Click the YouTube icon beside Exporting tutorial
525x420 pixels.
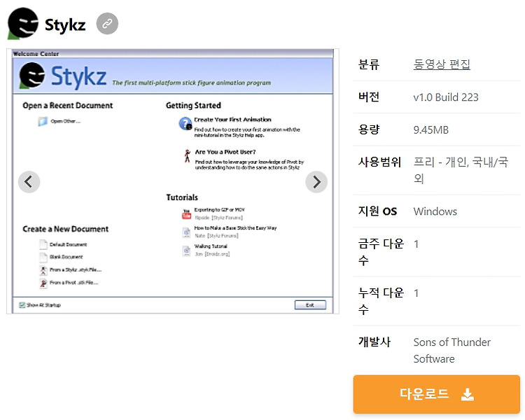(186, 213)
